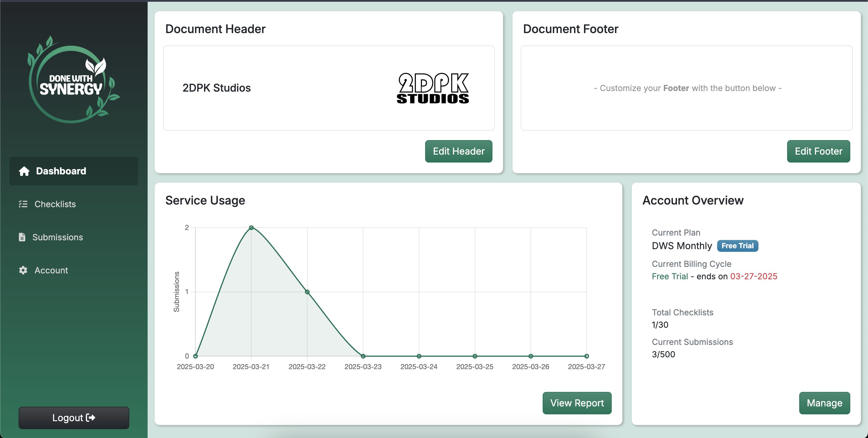Screen dimensions: 868x438
Task: Select the 2025-03-25 chart data point
Action: click(475, 356)
